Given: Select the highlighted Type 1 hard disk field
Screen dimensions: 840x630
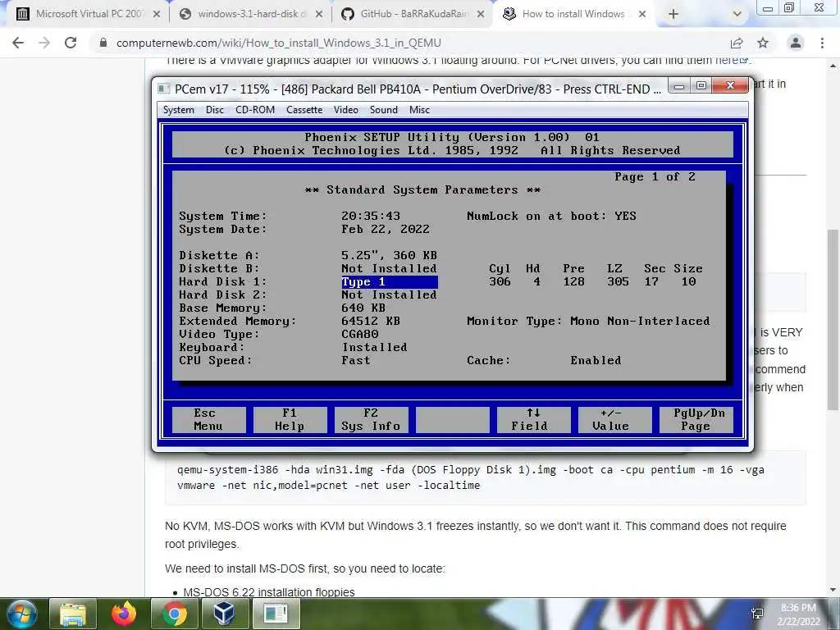Looking at the screenshot, I should (x=390, y=282).
